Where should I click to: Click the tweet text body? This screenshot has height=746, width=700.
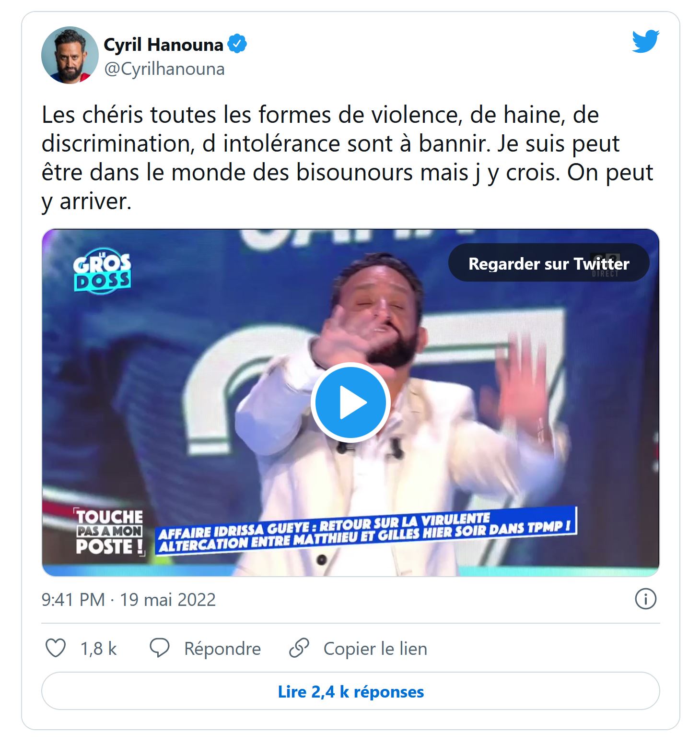coord(348,158)
